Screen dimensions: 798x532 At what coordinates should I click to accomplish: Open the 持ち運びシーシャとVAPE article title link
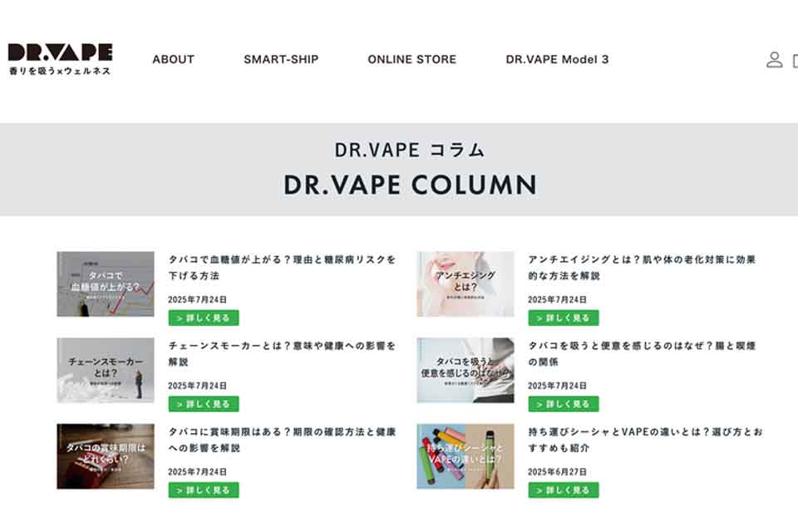(x=645, y=440)
